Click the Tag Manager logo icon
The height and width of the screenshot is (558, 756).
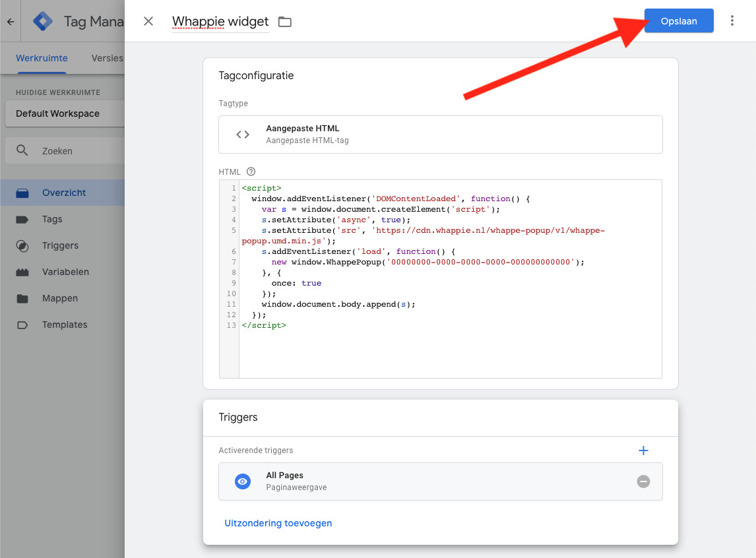pos(43,21)
